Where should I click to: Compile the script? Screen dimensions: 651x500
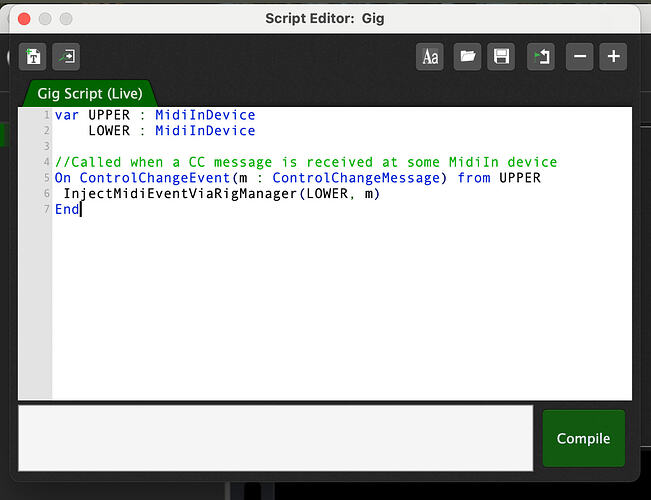[583, 438]
